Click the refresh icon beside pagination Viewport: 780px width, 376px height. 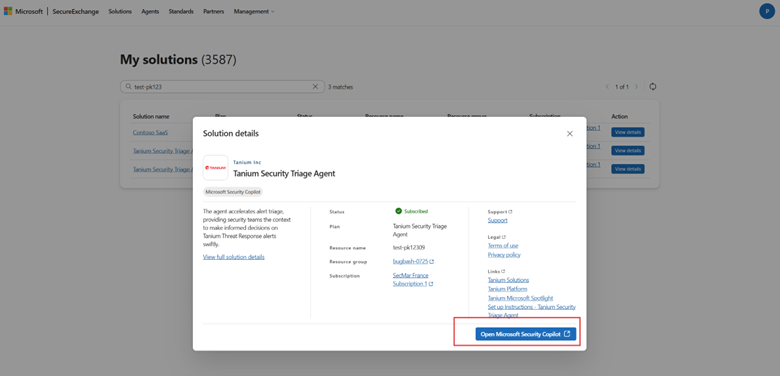[x=653, y=87]
